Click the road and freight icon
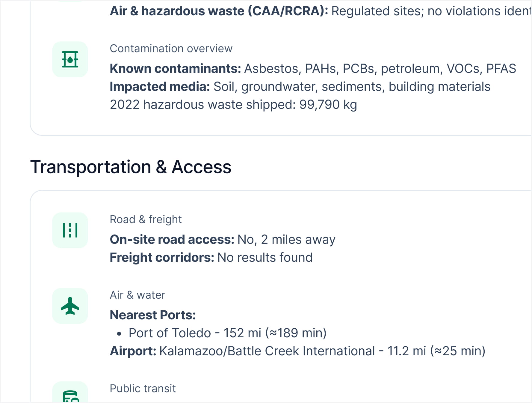 [x=70, y=230]
